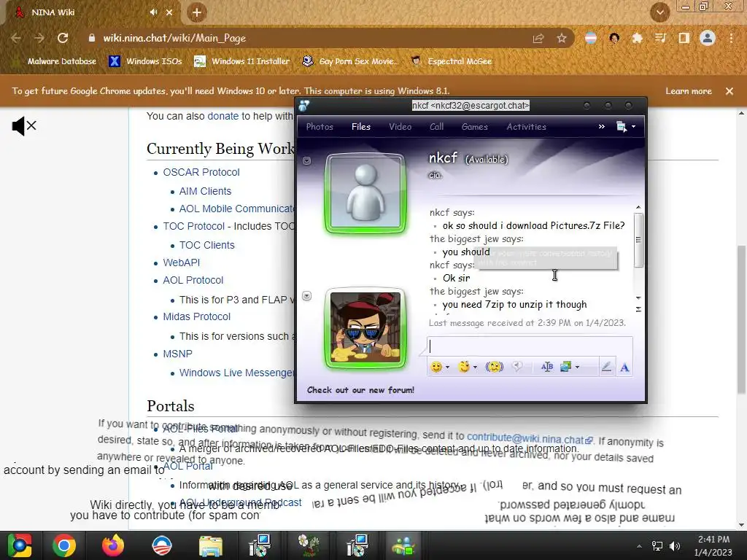Select the Call tab in Messenger

click(x=436, y=127)
